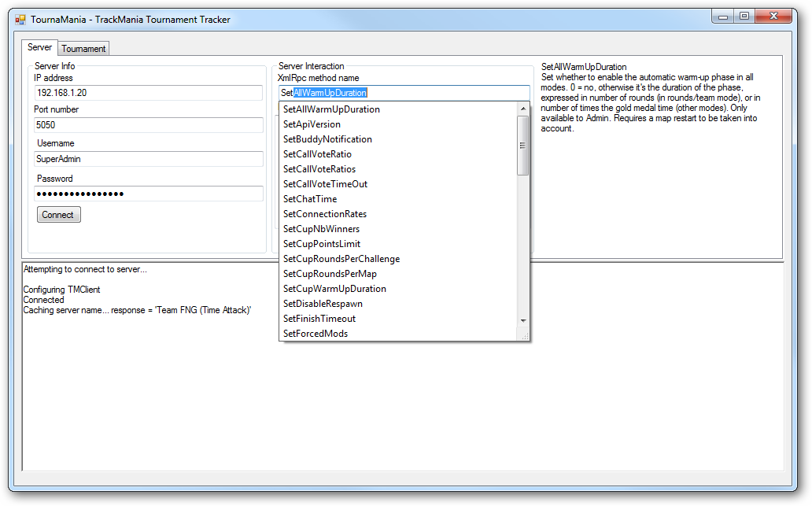Click the autocomplete list scrollbar thumb
The height and width of the screenshot is (506, 812).
522,146
